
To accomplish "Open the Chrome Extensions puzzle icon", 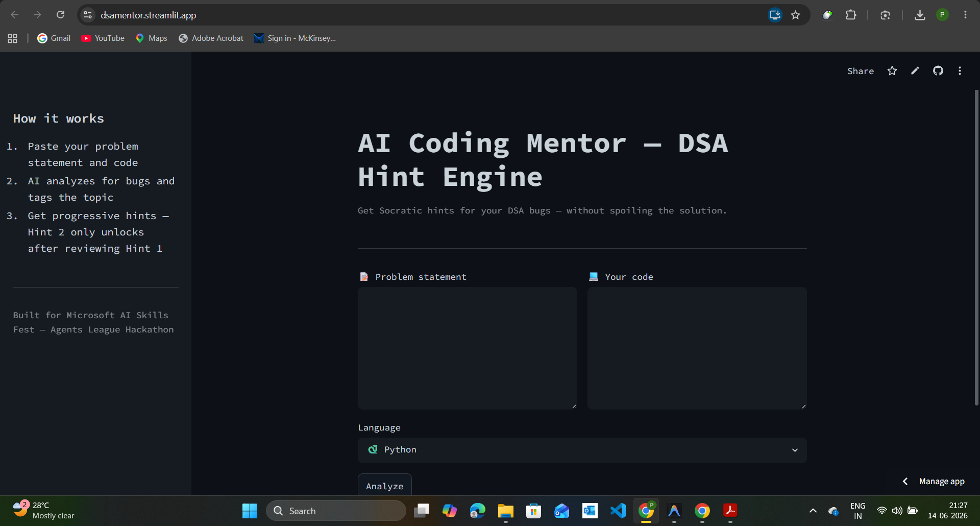I will click(851, 15).
